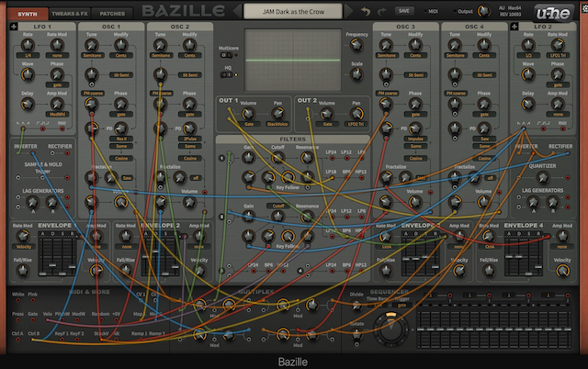
Task: Click the redo arrow icon
Action: (x=382, y=12)
